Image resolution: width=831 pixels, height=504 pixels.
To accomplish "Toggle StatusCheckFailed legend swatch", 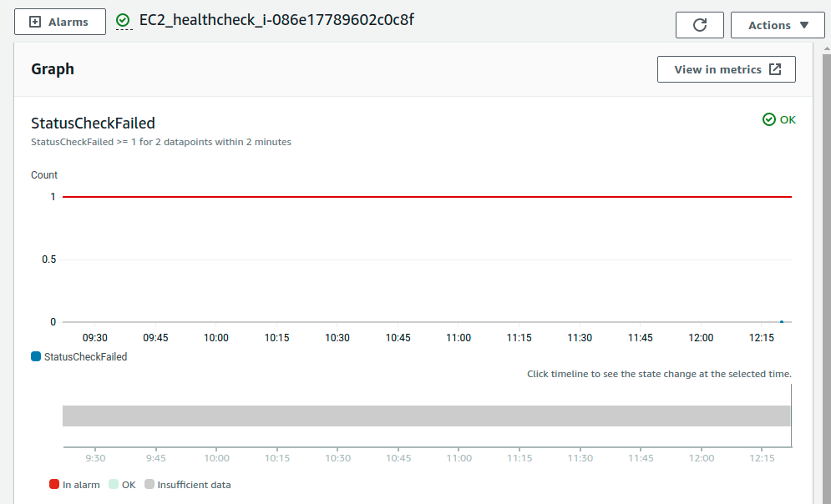I will coord(36,357).
